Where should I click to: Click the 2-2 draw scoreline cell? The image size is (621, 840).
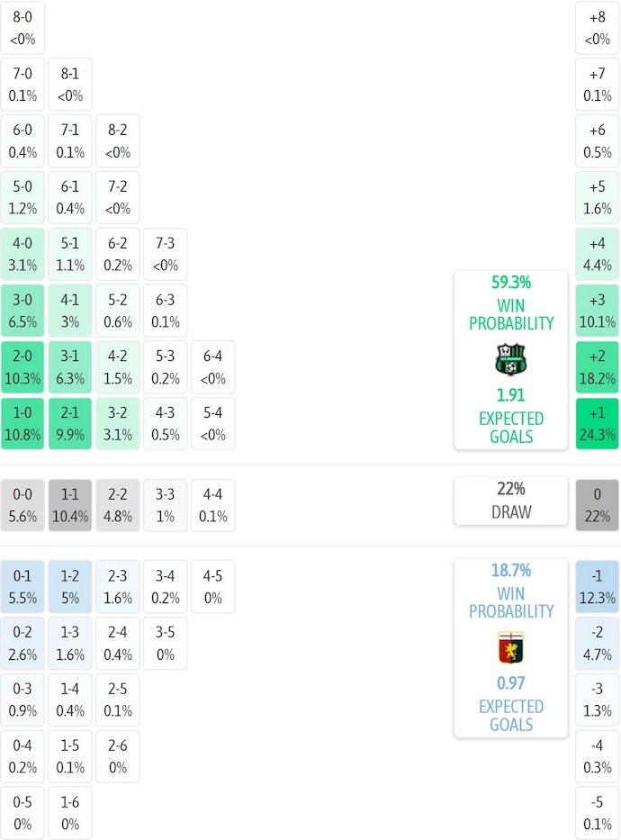(x=118, y=505)
